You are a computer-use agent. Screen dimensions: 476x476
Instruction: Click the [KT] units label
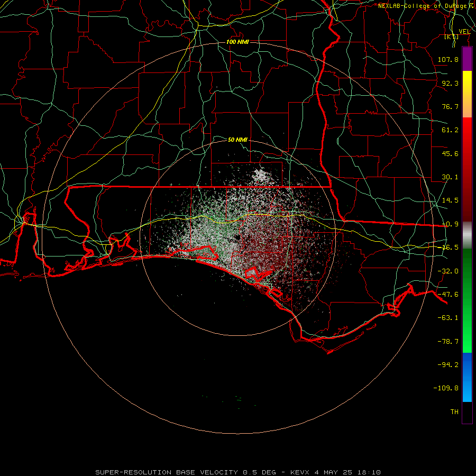(452, 36)
